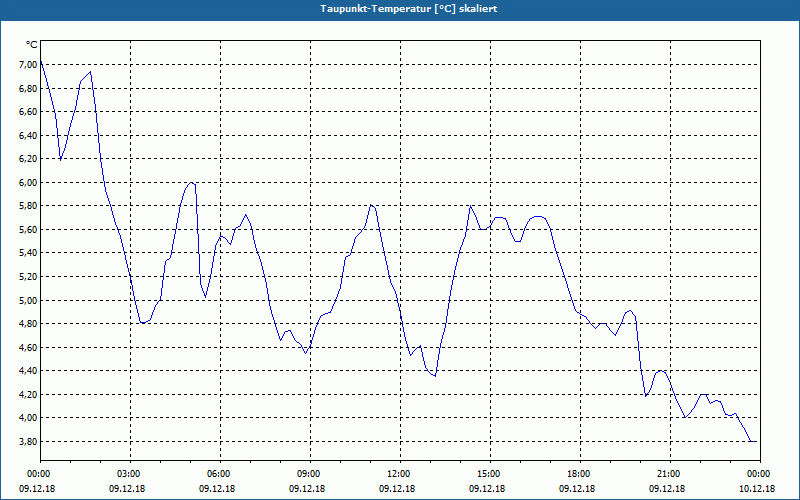This screenshot has width=800, height=500.
Task: Select the '°C' unit label on the y-axis
Action: (x=31, y=45)
